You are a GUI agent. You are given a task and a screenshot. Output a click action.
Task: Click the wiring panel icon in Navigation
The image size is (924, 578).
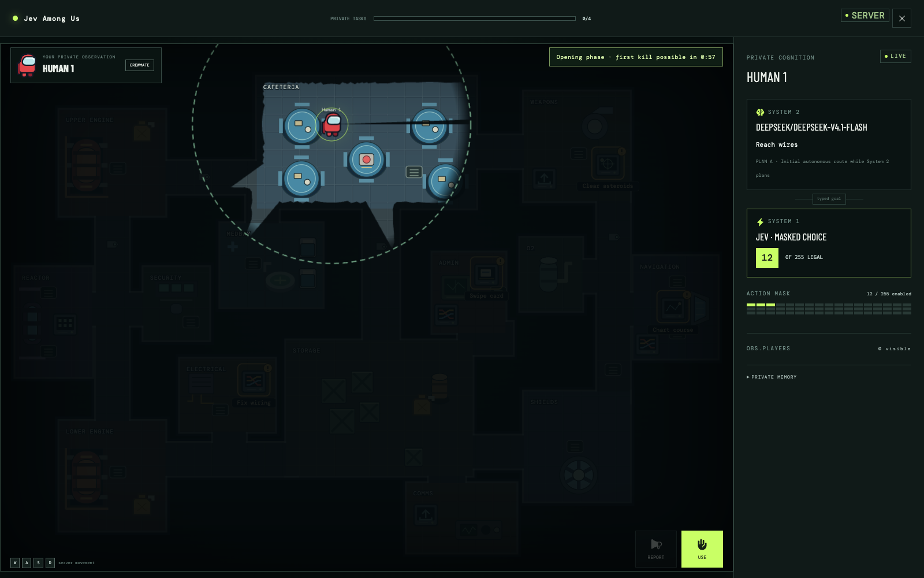tap(647, 344)
